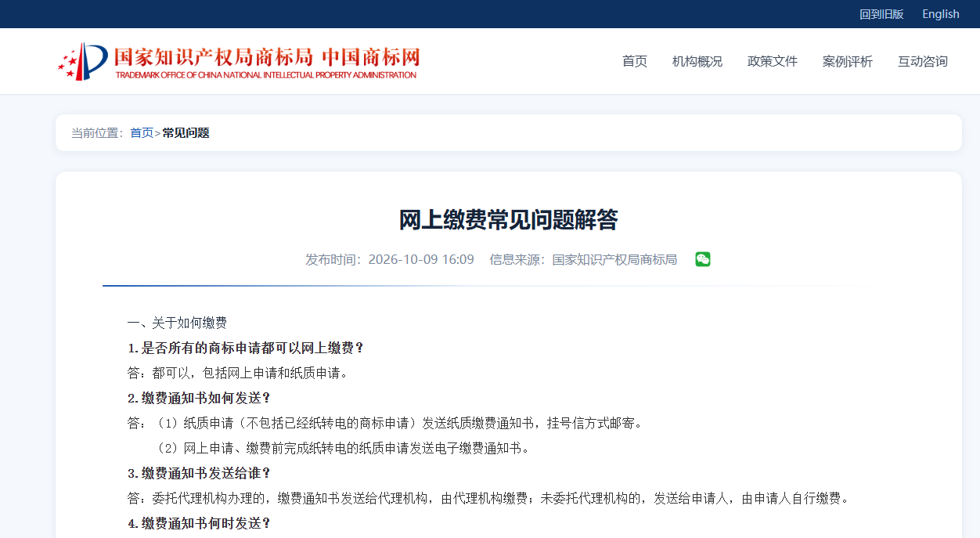Click 常见问题 in the breadcrumb
Image resolution: width=980 pixels, height=538 pixels.
pos(186,133)
